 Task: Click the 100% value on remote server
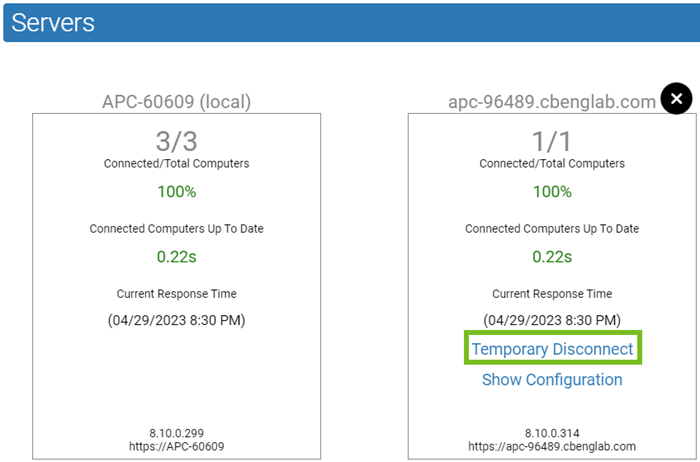pos(552,192)
